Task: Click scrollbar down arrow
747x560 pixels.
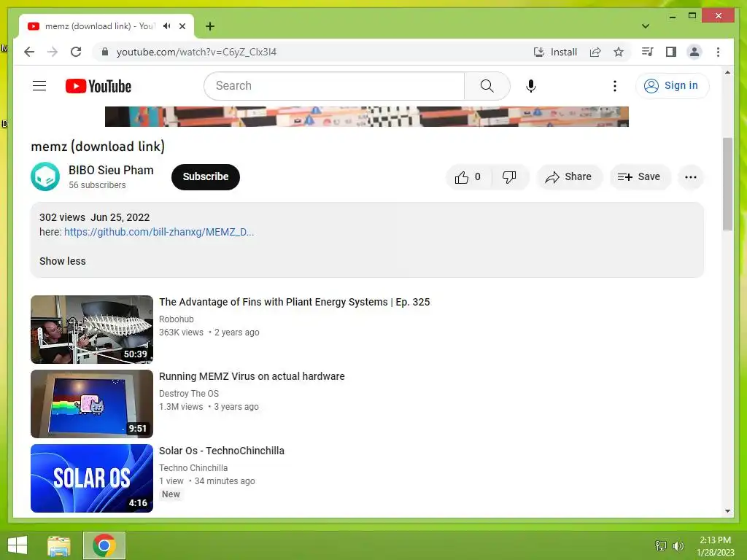Action: (x=727, y=511)
